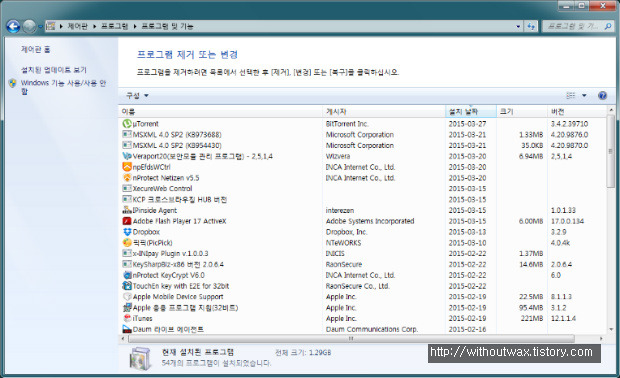Sort by the 이름 column header
Viewport: 620px width, 378px height.
pyautogui.click(x=220, y=112)
